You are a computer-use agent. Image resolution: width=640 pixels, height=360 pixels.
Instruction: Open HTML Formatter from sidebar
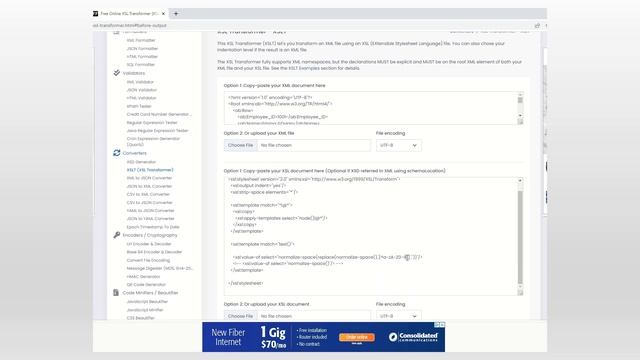point(142,57)
